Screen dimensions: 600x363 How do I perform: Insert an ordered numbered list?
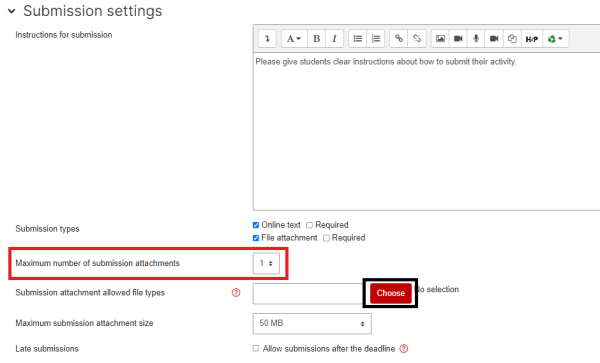pyautogui.click(x=376, y=39)
